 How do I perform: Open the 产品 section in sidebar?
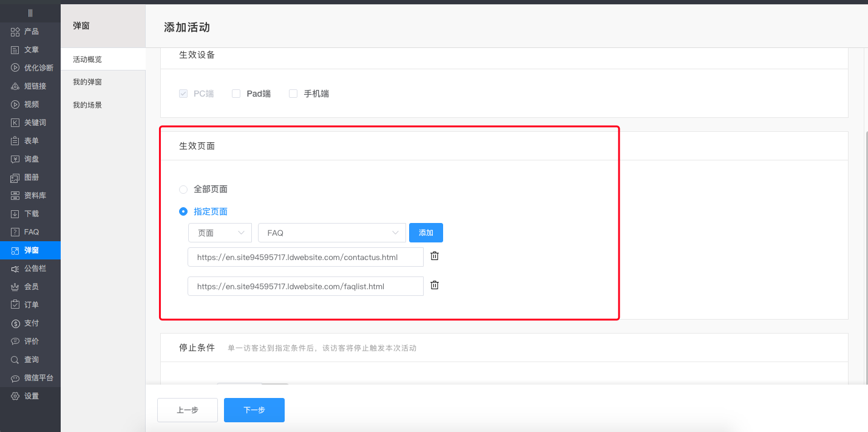(28, 31)
